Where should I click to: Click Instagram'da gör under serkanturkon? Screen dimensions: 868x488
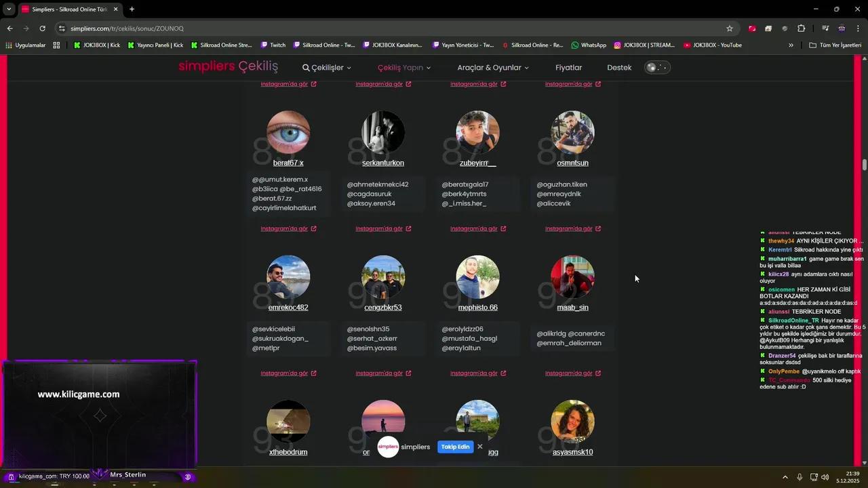point(383,229)
